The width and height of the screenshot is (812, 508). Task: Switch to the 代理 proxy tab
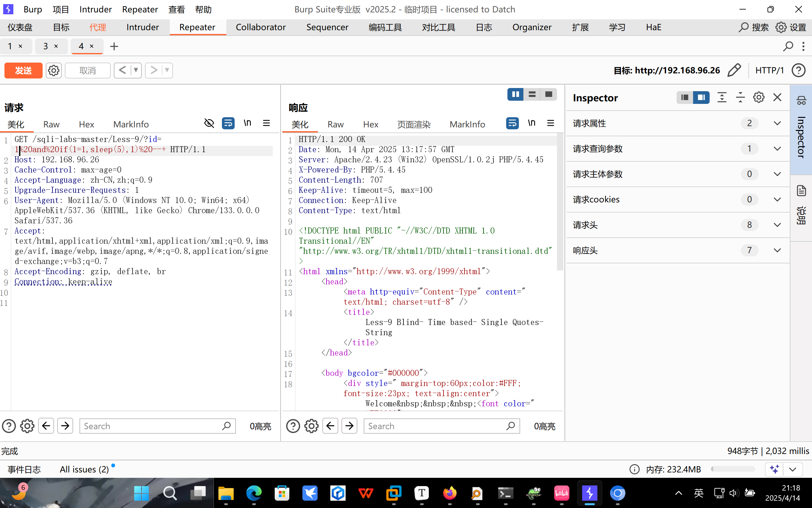(x=98, y=27)
